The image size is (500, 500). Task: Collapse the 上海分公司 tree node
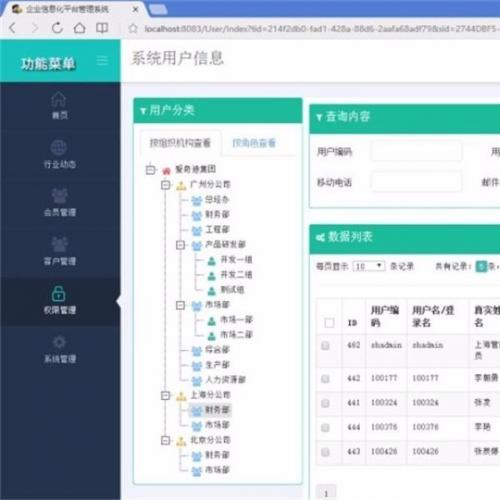[x=166, y=395]
